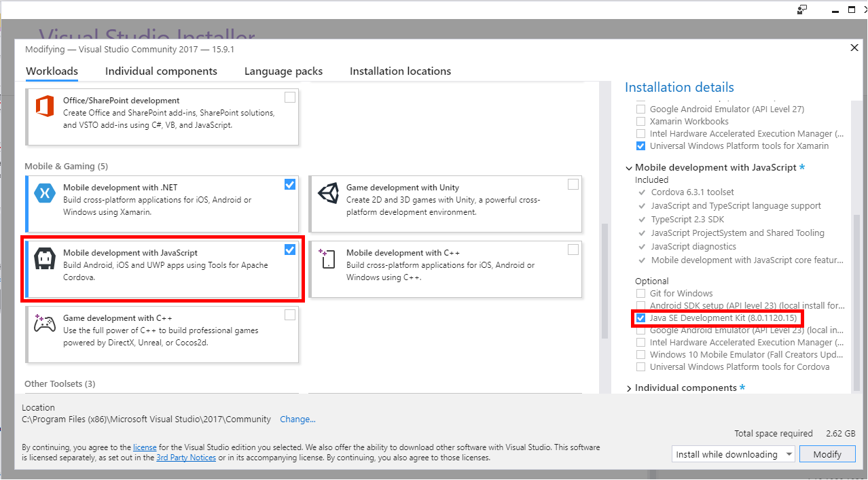Check Google Android Emulator (API Level 23) option
The width and height of the screenshot is (868, 480).
tap(640, 330)
